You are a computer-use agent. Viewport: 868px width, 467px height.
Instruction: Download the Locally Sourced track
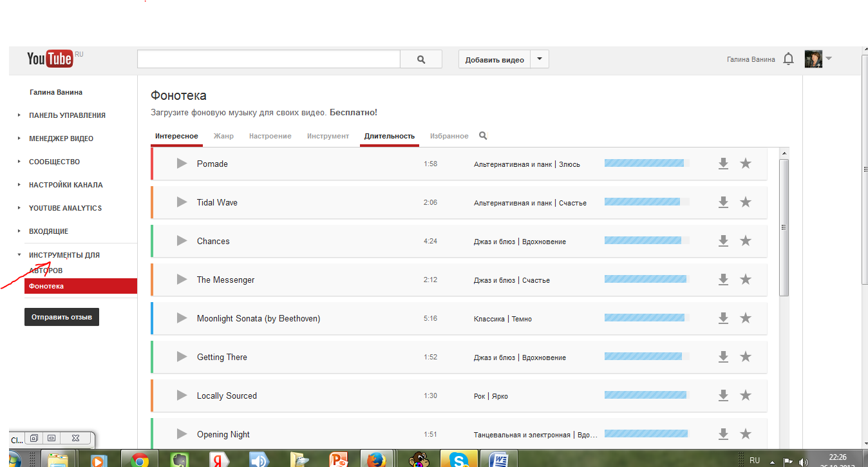[x=723, y=396]
